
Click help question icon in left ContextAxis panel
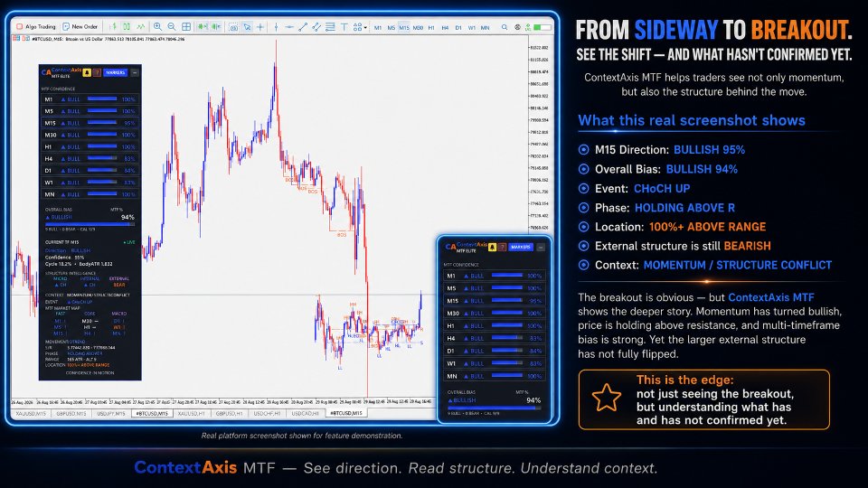tap(97, 72)
